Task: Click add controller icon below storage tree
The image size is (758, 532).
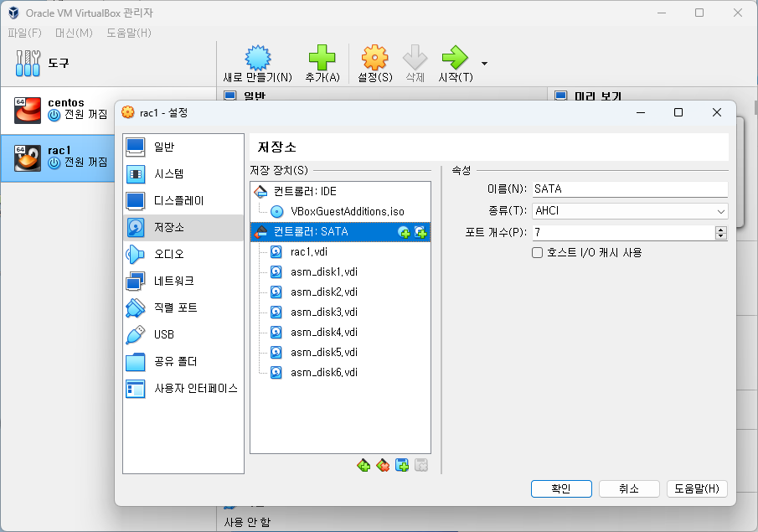Action: click(x=364, y=465)
